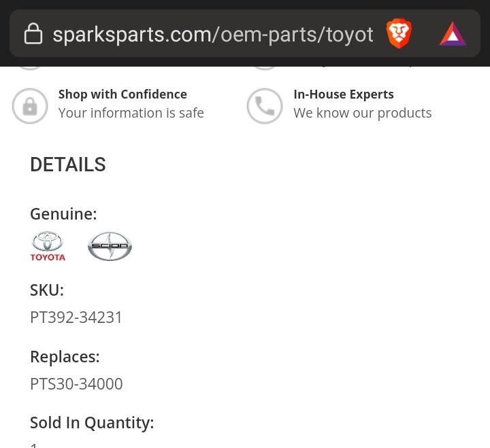Tap the secure connection padlock icon

click(33, 33)
